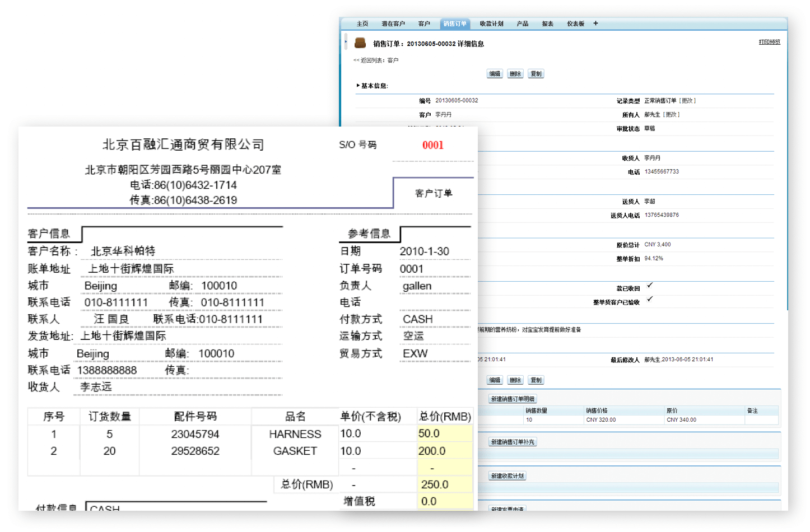Click part number 23045794
810x532 pixels.
pyautogui.click(x=195, y=434)
